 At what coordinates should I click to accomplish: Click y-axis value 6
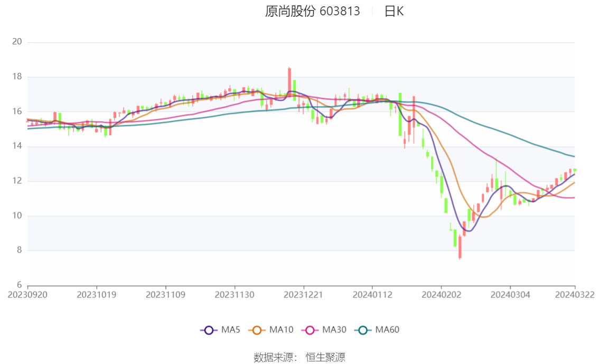tap(19, 285)
